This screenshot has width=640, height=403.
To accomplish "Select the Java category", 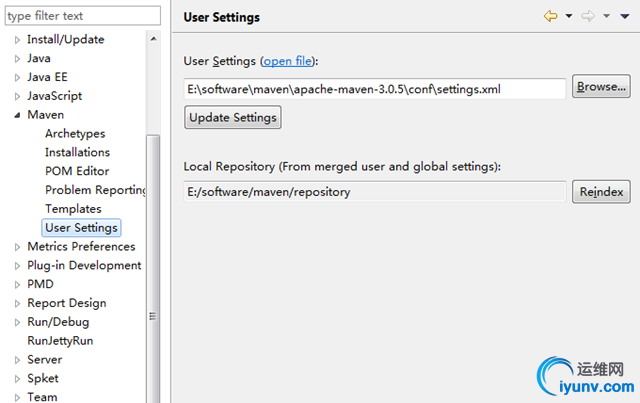I will [39, 58].
